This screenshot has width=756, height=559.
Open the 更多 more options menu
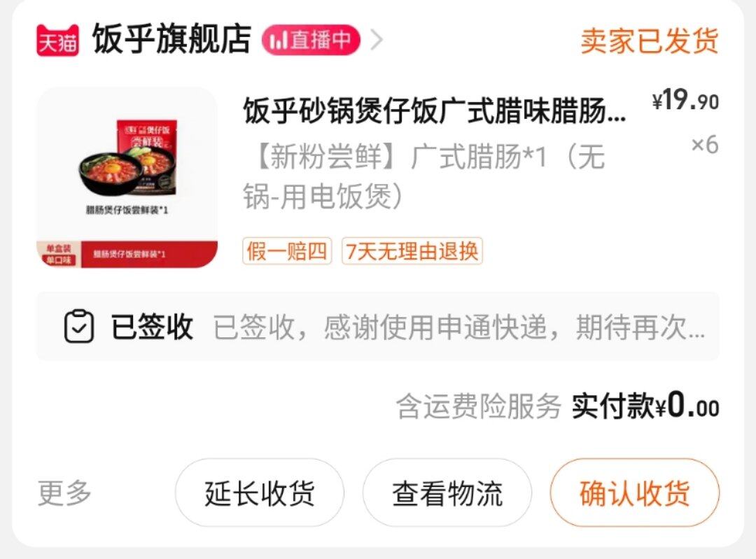(64, 493)
